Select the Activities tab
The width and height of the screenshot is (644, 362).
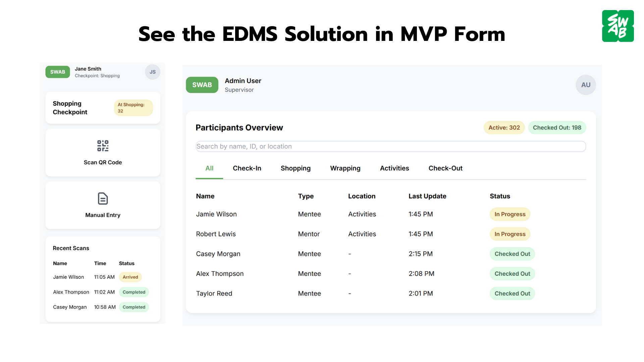394,168
